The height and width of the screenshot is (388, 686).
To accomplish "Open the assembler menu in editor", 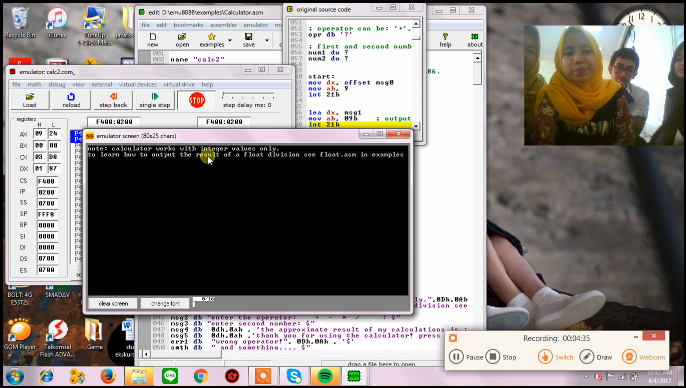I will click(x=224, y=25).
